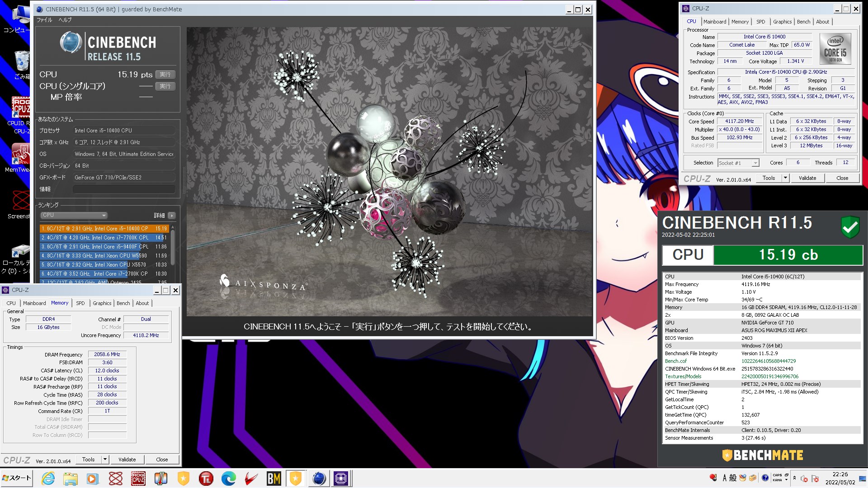Click the red swoosh icon in taskbar

[x=251, y=479]
